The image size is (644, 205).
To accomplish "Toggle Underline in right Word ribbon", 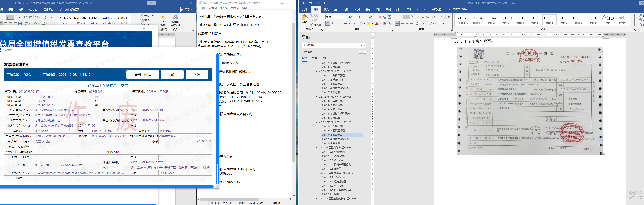I will 337,23.
